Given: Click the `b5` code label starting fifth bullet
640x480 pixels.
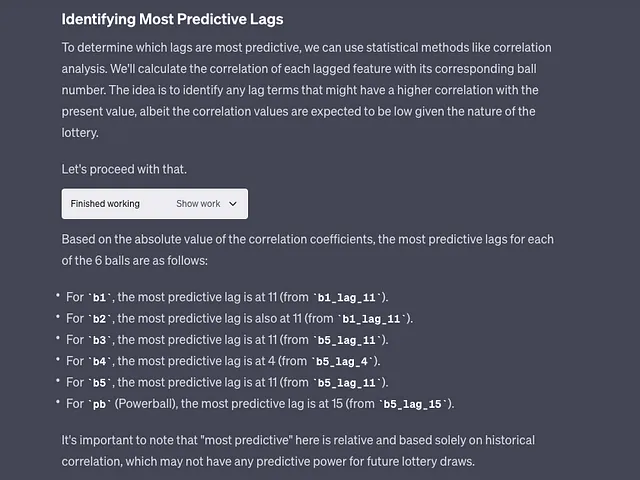Looking at the screenshot, I should click(100, 382).
